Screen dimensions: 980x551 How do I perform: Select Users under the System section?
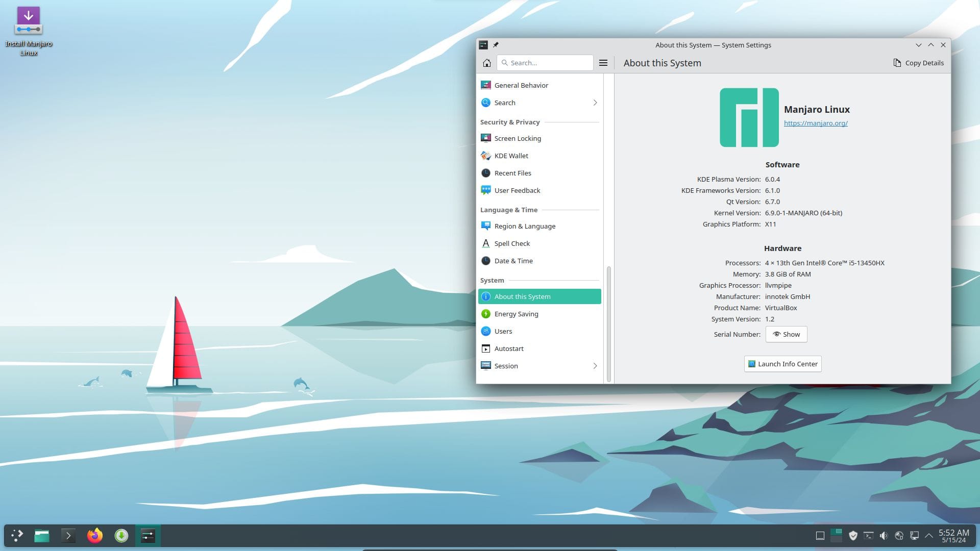click(503, 331)
